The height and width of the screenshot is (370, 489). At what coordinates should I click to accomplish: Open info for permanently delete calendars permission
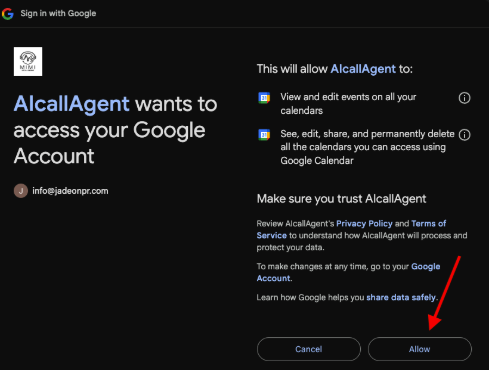(464, 135)
